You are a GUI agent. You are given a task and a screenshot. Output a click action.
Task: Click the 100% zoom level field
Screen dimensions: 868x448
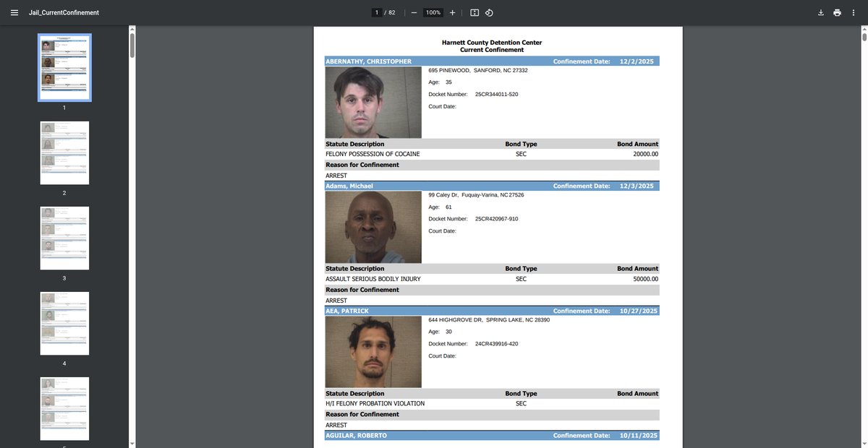coord(433,12)
